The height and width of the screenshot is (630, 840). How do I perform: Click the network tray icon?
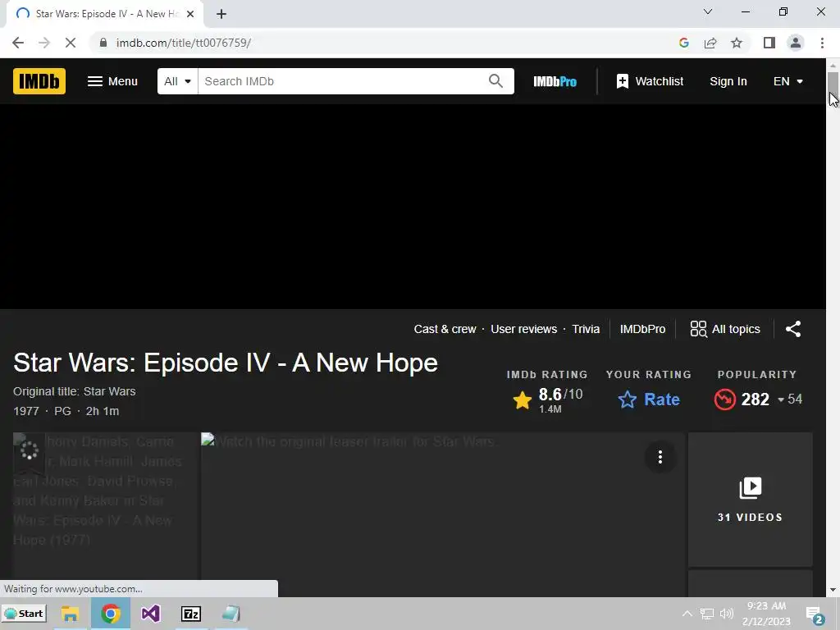[707, 614]
